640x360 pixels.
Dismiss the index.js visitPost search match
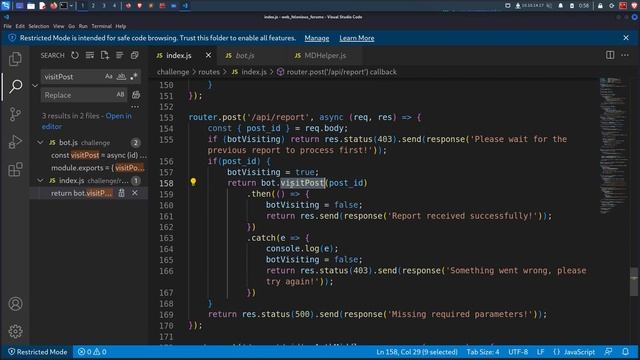pos(135,193)
